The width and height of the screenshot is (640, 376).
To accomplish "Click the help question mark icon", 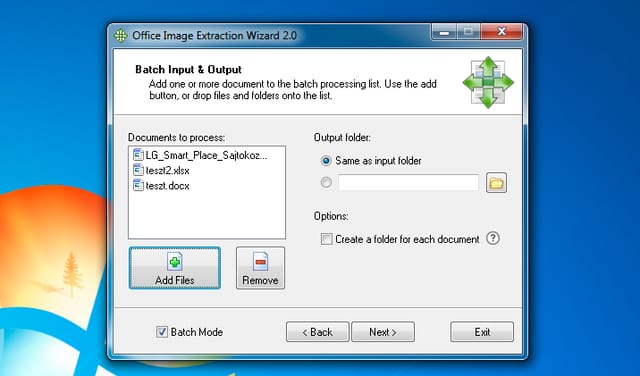I will coord(493,238).
